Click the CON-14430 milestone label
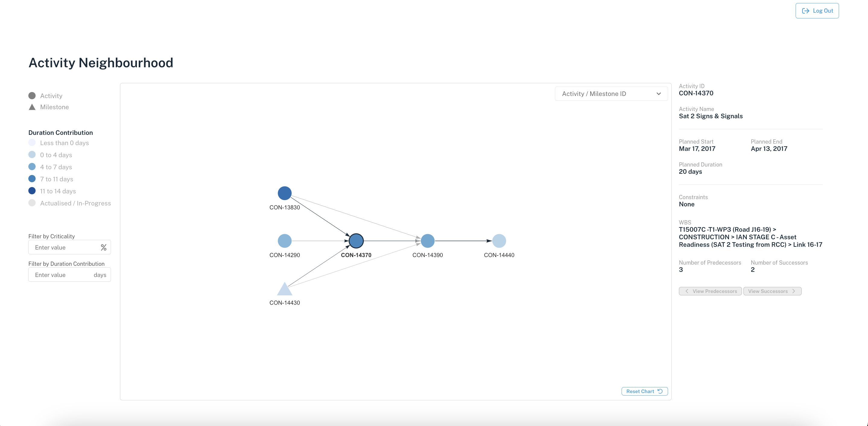Screen dimensions: 868x426 284,303
